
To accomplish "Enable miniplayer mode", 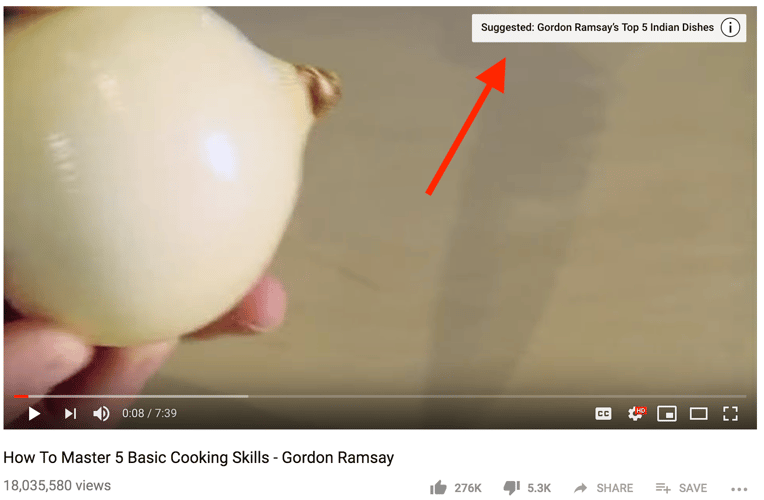I will 668,415.
